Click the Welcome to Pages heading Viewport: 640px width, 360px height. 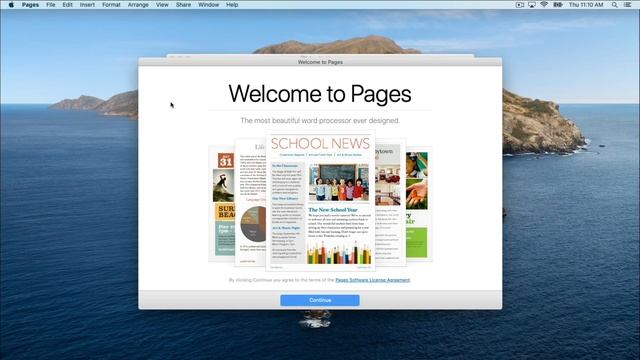click(320, 94)
